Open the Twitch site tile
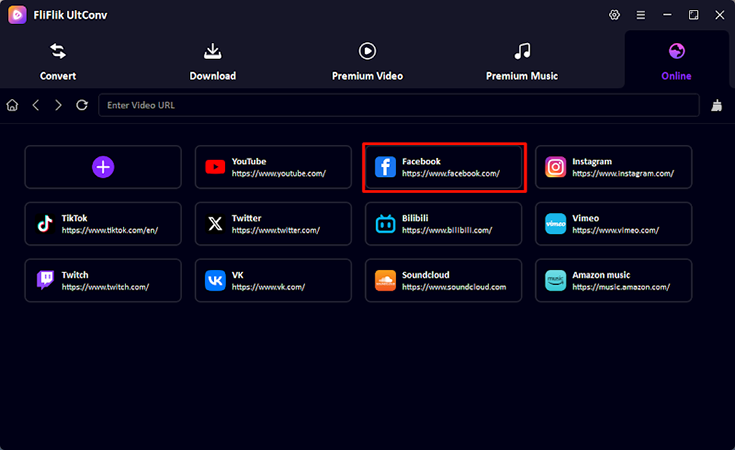Viewport: 735px width, 450px height. coord(103,280)
